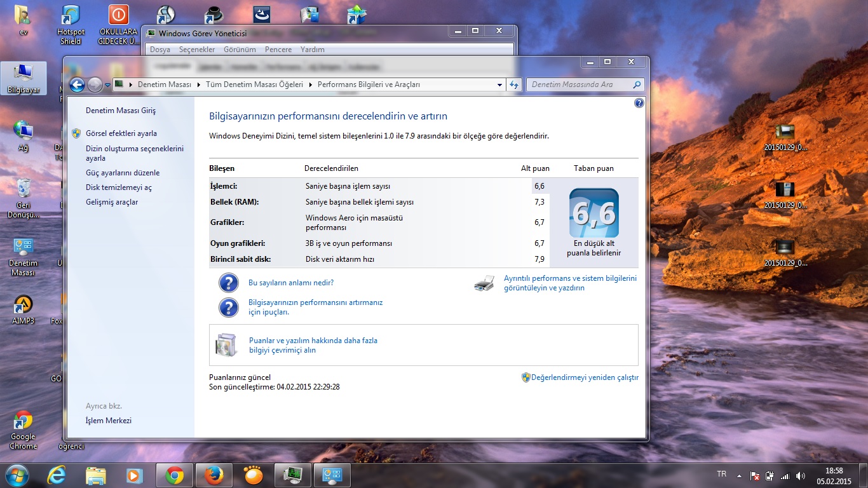
Task: Expand the address bar history dropdown
Action: point(500,85)
